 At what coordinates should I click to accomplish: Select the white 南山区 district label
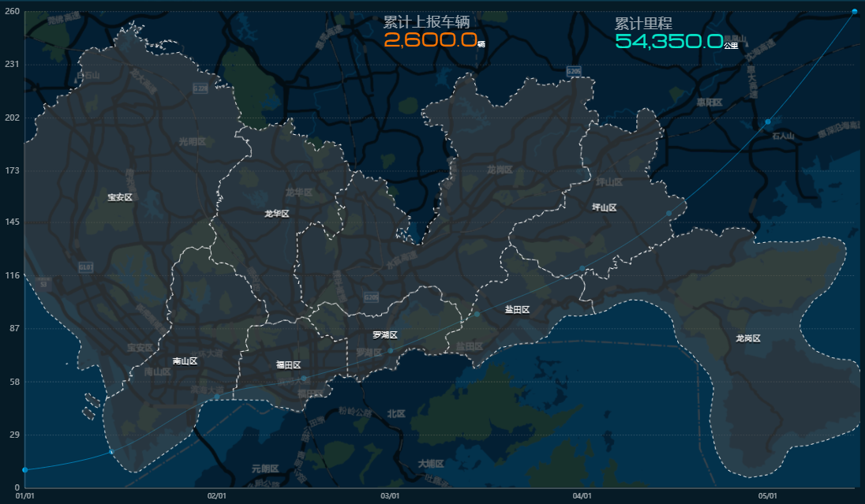coord(185,361)
